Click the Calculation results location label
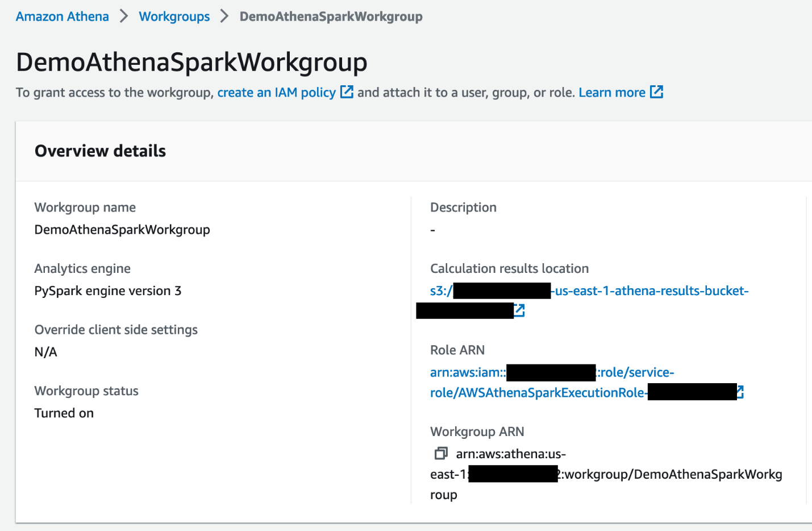 pos(510,268)
